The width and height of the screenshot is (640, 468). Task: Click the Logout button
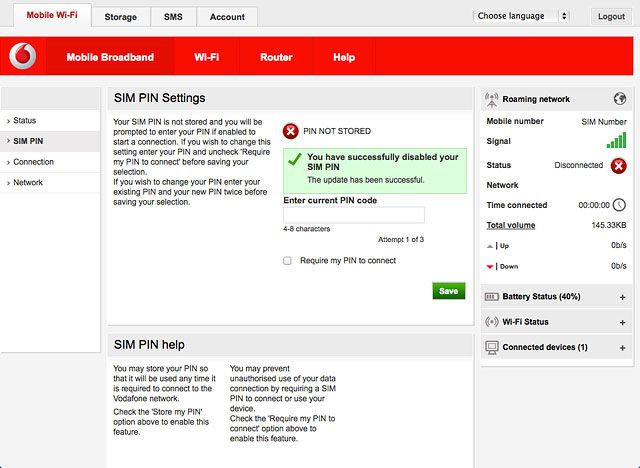[611, 16]
